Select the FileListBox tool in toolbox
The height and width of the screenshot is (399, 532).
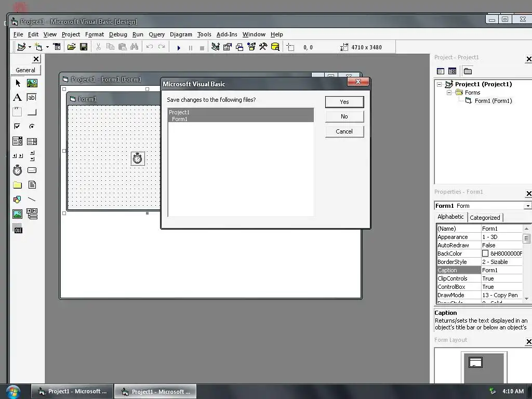[32, 184]
